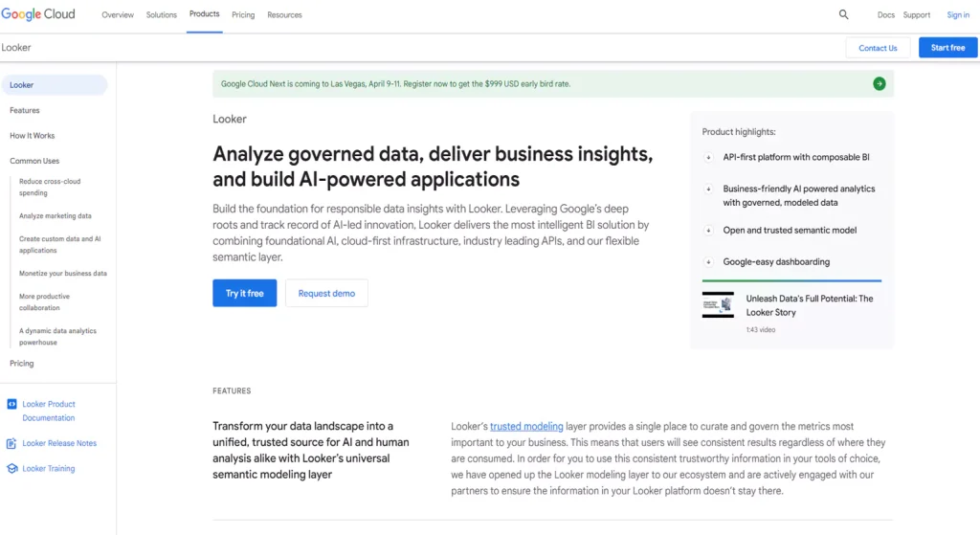The height and width of the screenshot is (535, 980).
Task: Click the Looker Product Documentation icon
Action: pyautogui.click(x=11, y=405)
